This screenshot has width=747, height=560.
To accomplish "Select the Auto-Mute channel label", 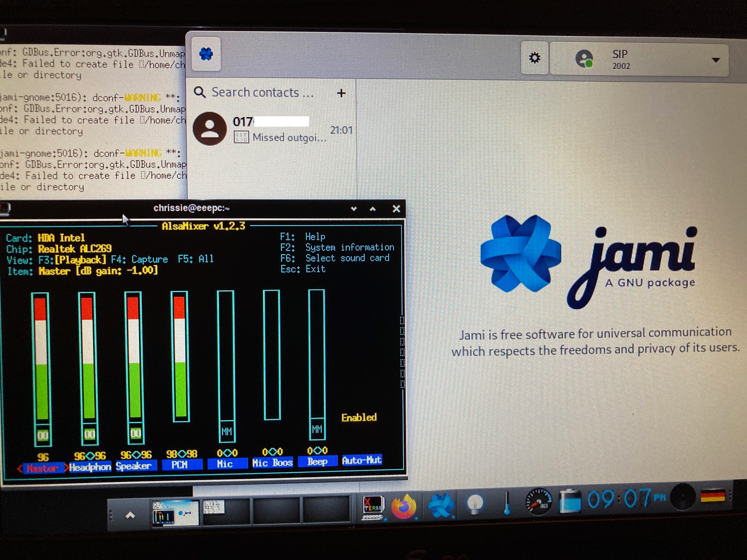I will [x=362, y=460].
